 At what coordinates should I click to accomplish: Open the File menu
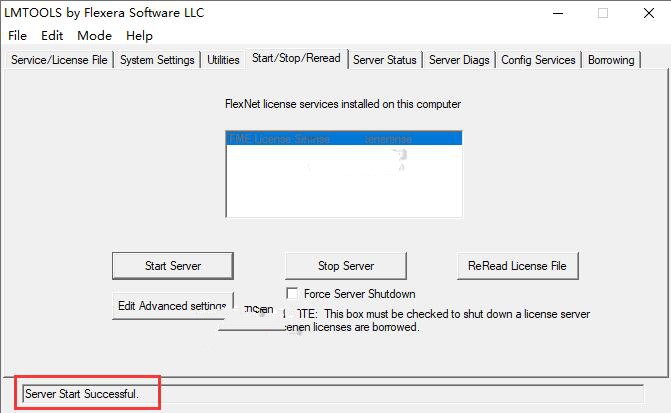point(18,36)
